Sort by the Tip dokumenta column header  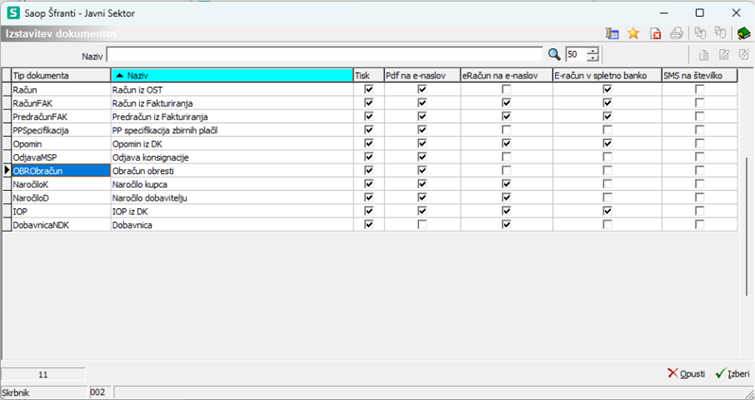pos(61,76)
